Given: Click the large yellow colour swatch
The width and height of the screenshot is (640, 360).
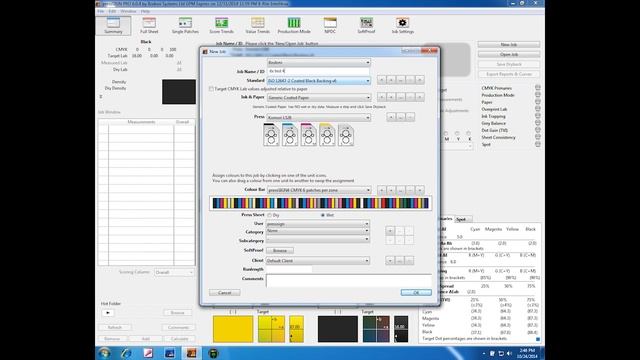Looking at the screenshot, I should tap(233, 329).
